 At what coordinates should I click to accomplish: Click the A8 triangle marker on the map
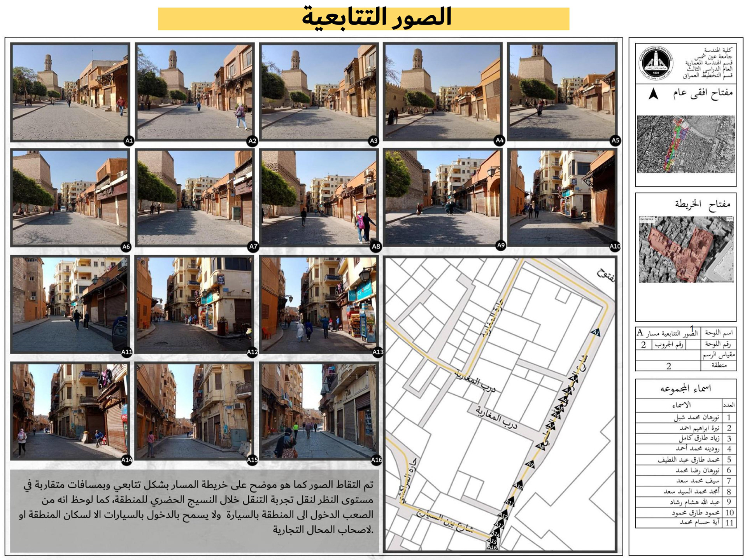pyautogui.click(x=540, y=446)
